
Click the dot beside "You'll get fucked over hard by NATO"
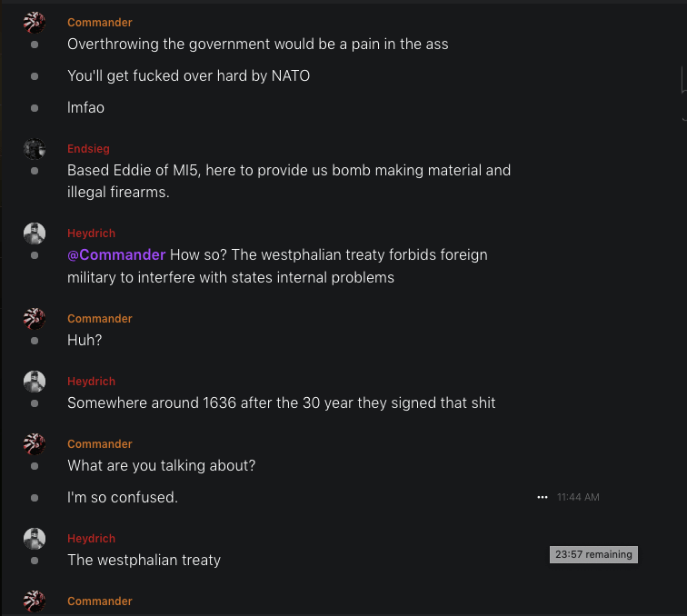tap(35, 76)
